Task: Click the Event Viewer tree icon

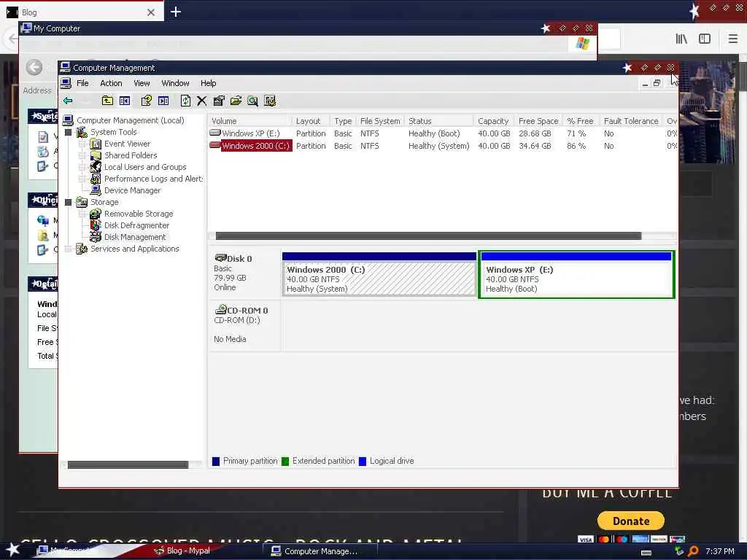Action: click(x=96, y=144)
